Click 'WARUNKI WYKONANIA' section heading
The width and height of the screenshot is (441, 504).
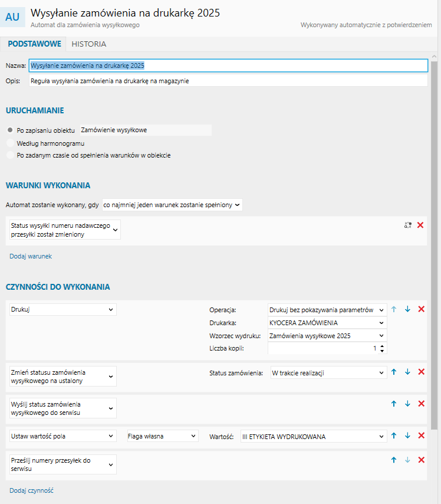coord(48,185)
